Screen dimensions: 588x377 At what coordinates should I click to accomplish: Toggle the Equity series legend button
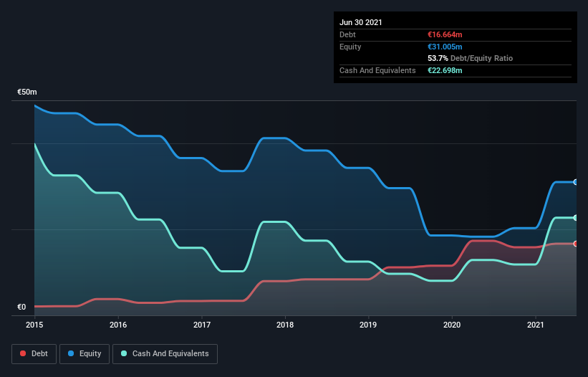85,354
